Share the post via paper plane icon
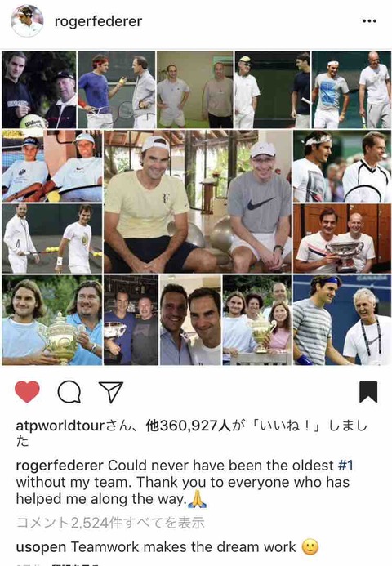This screenshot has height=566, width=392. (111, 392)
